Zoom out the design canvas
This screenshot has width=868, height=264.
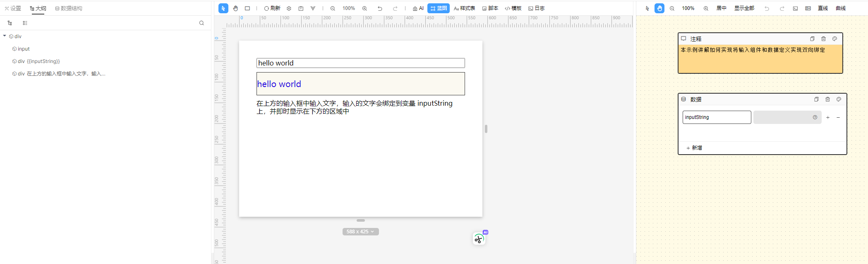click(333, 8)
